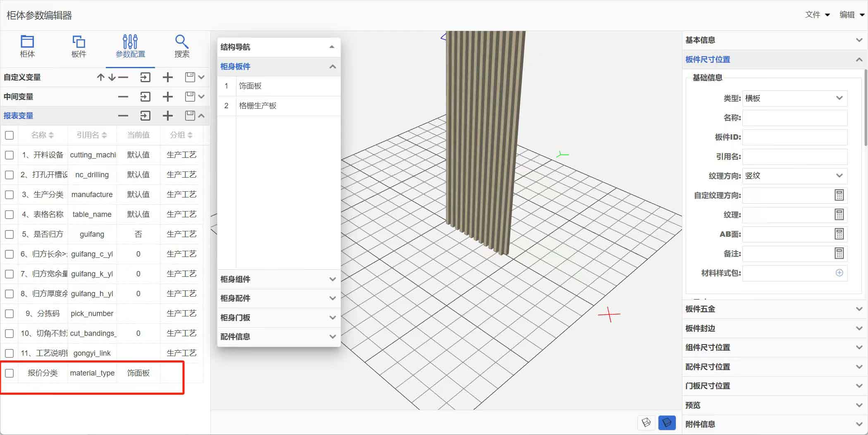The height and width of the screenshot is (435, 868).
Task: Open the 纹理方向 dropdown showing 竖纹
Action: click(794, 176)
